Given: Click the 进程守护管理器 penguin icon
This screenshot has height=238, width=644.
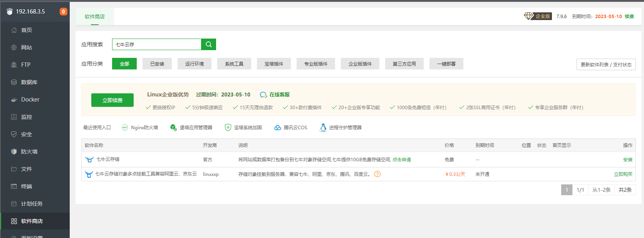Looking at the screenshot, I should (323, 128).
